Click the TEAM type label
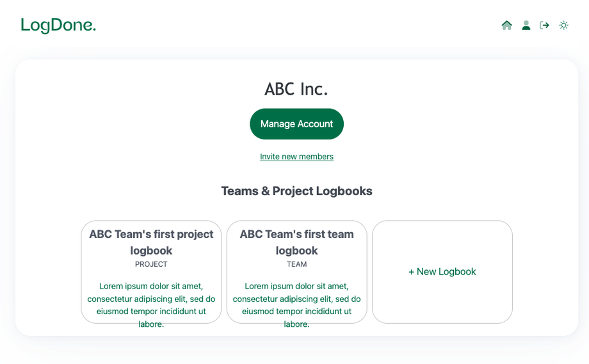The height and width of the screenshot is (364, 589). (296, 264)
